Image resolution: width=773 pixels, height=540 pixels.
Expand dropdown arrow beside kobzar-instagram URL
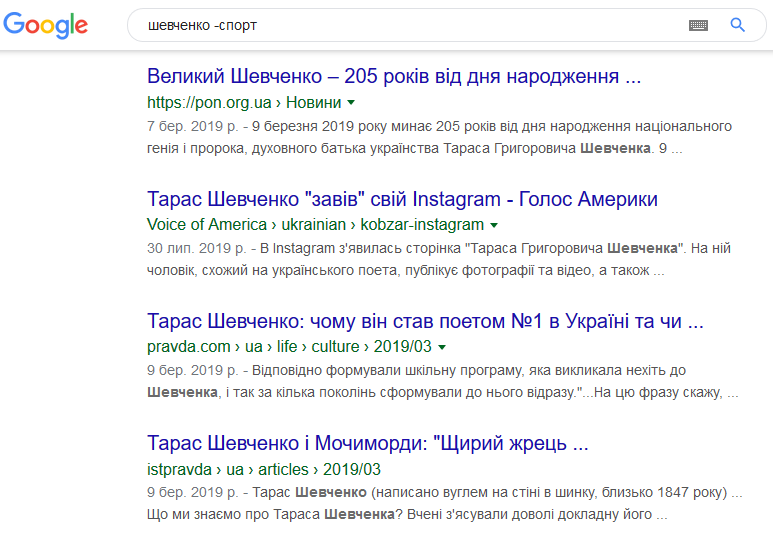tap(494, 225)
